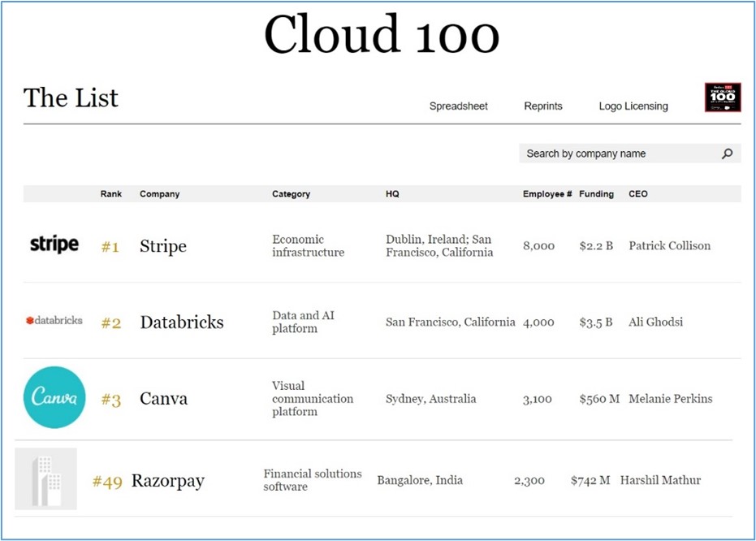Screen dimensions: 756x541
Task: Open the Razorpay company name
Action: (168, 481)
